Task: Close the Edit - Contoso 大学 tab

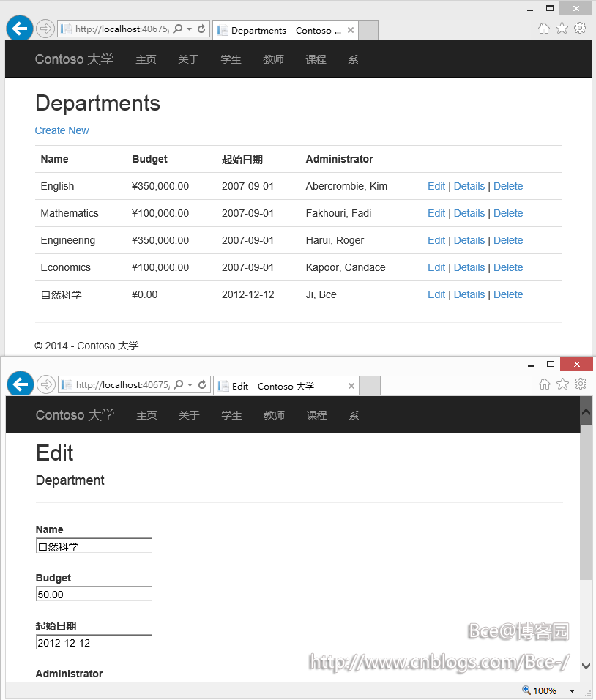Action: click(x=351, y=386)
